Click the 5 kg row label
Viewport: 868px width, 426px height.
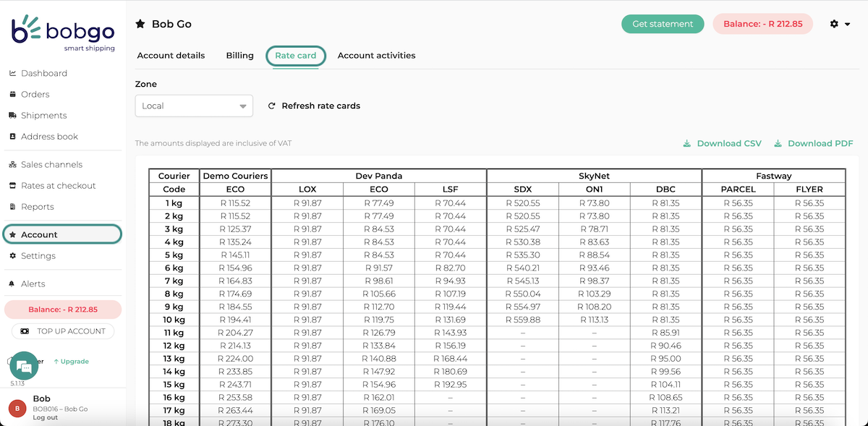pos(174,255)
